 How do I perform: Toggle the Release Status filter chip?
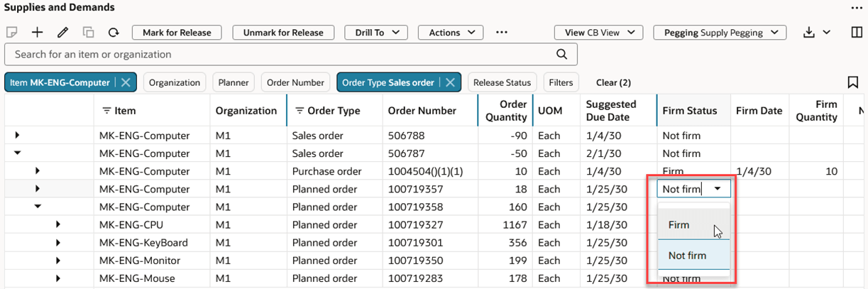502,82
